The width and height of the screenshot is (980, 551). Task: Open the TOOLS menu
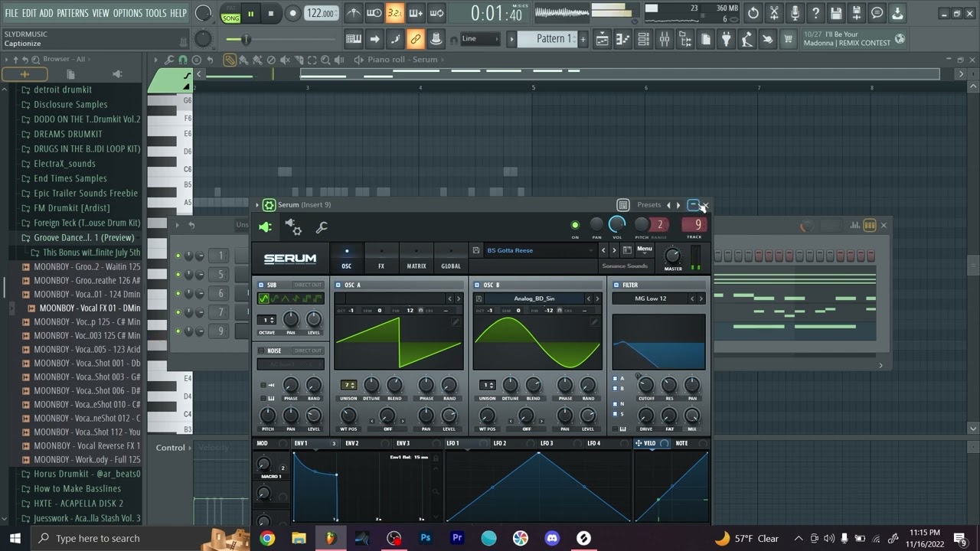pos(155,13)
